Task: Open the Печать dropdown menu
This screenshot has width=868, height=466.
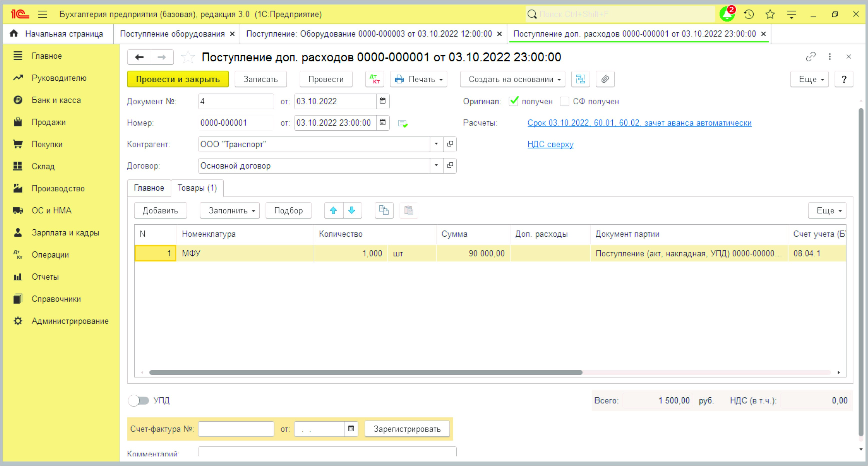Action: coord(419,79)
